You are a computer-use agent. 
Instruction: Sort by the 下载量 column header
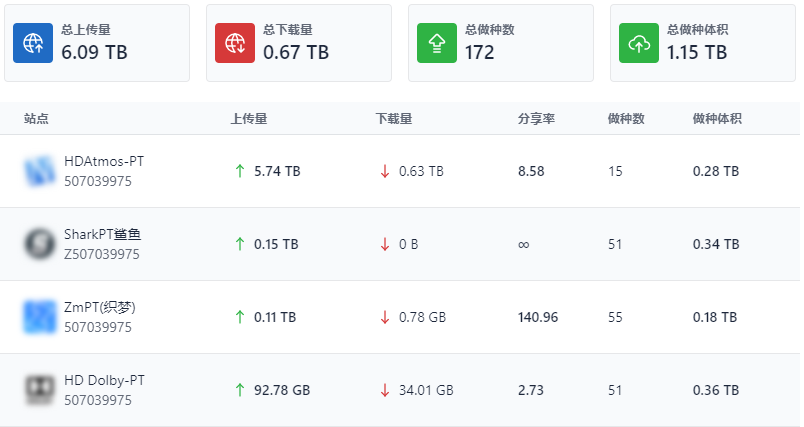[394, 119]
